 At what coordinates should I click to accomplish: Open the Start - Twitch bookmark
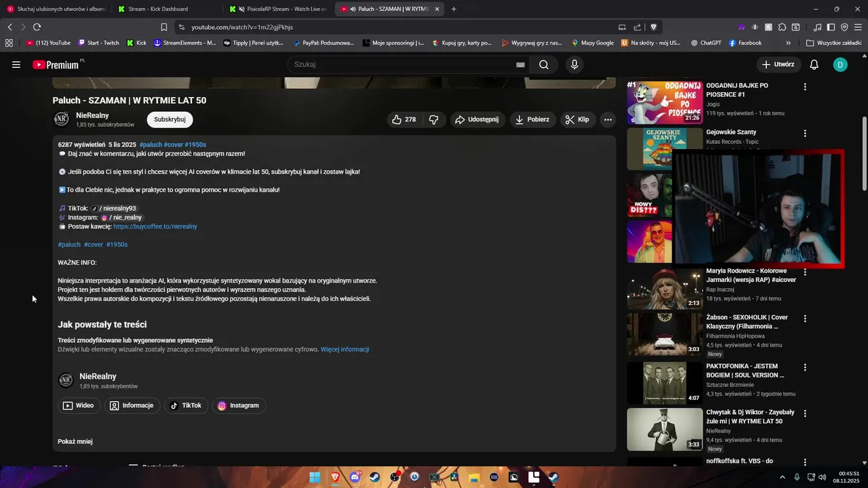pyautogui.click(x=98, y=43)
